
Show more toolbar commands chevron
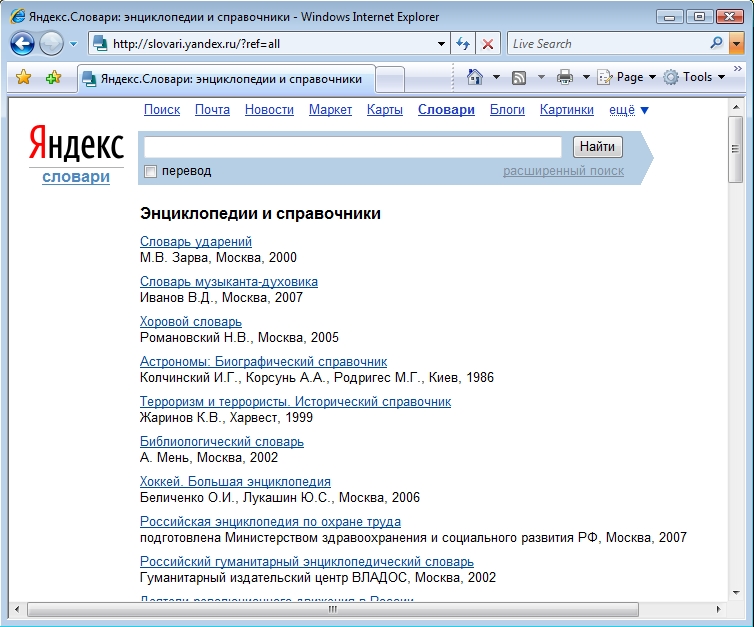(x=738, y=69)
